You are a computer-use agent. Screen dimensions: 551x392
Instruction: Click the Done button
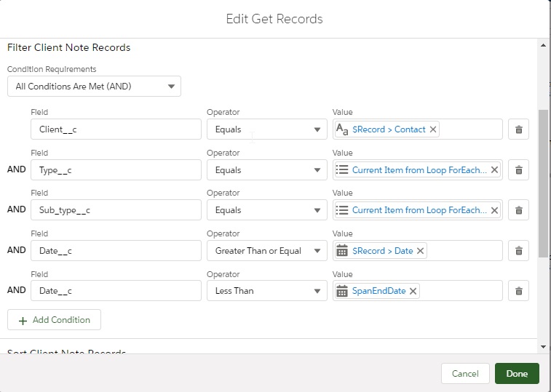click(517, 374)
